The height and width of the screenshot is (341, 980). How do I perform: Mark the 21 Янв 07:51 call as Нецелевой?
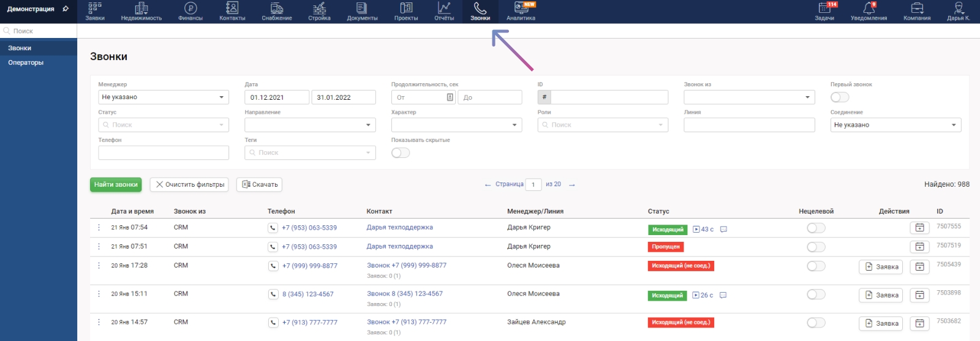click(816, 247)
